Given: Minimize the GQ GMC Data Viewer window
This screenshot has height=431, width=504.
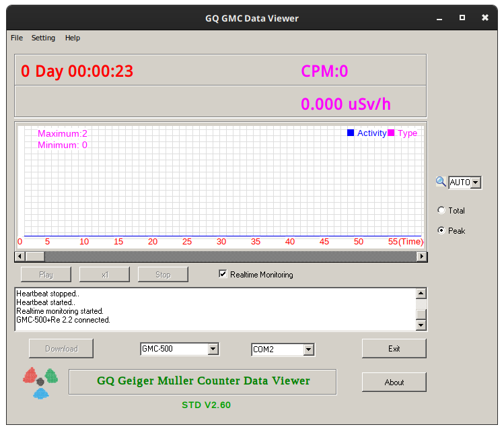Looking at the screenshot, I should [x=439, y=18].
